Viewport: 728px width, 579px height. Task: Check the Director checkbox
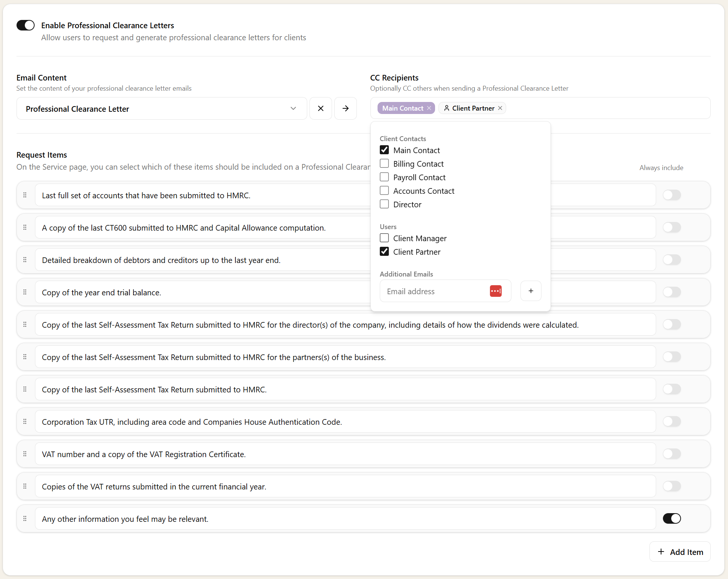pyautogui.click(x=384, y=204)
